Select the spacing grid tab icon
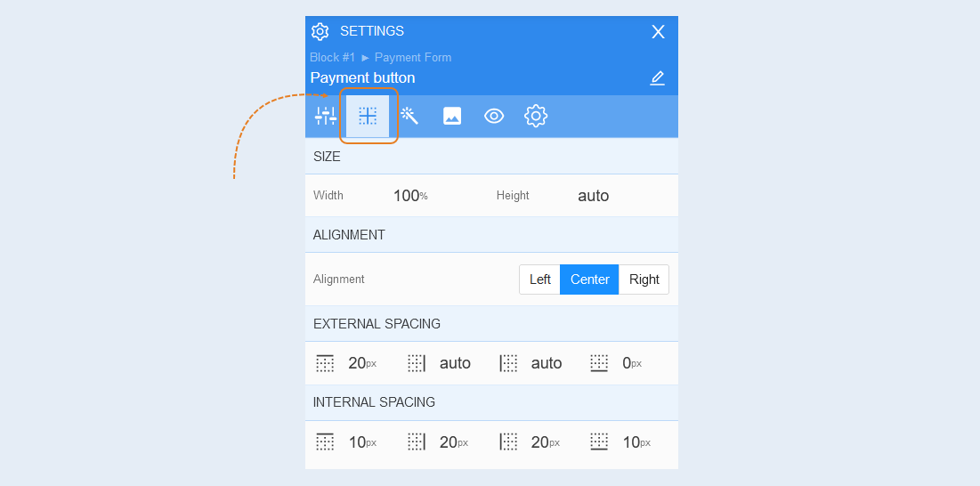The image size is (980, 486). pyautogui.click(x=368, y=117)
